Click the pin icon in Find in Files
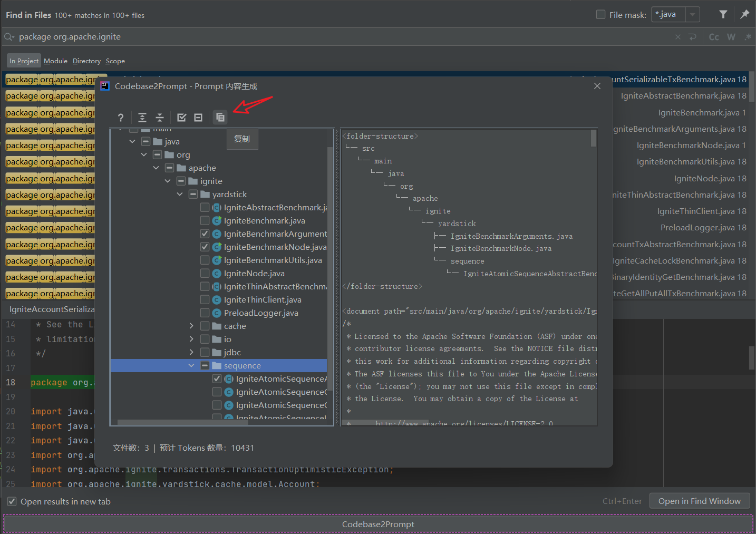This screenshot has height=534, width=756. [x=744, y=14]
